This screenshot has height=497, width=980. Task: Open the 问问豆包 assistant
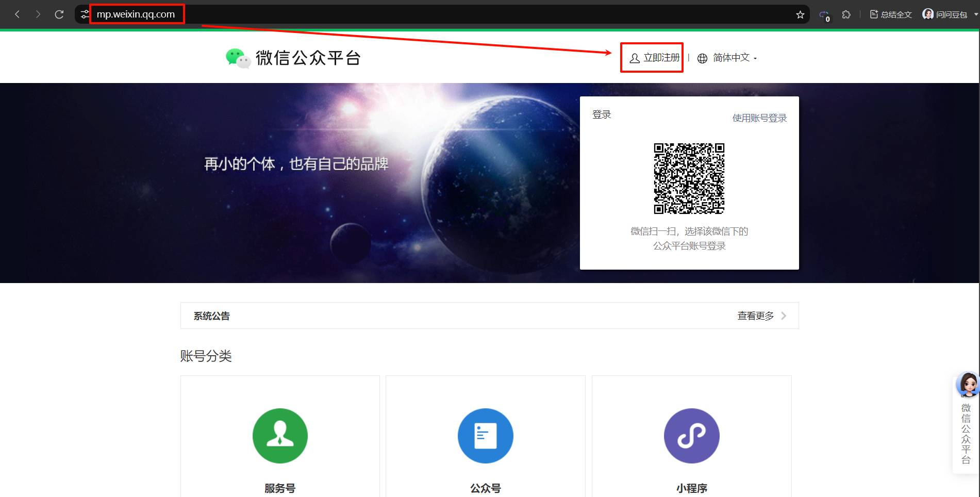click(x=945, y=14)
